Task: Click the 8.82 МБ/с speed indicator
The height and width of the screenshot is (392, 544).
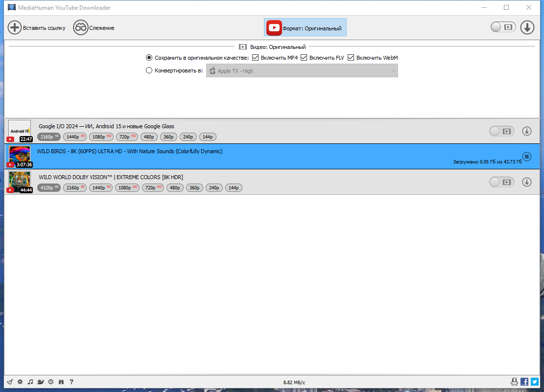Action: coord(294,382)
